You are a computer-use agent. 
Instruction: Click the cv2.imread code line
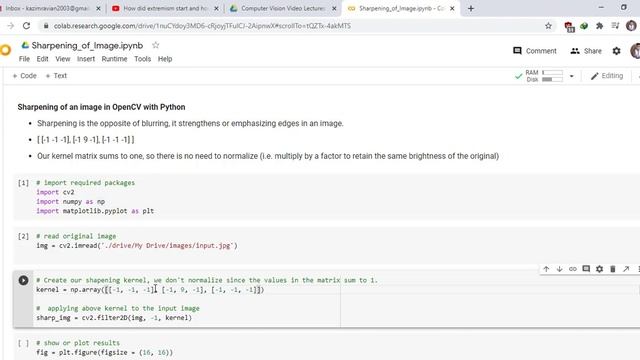click(137, 246)
